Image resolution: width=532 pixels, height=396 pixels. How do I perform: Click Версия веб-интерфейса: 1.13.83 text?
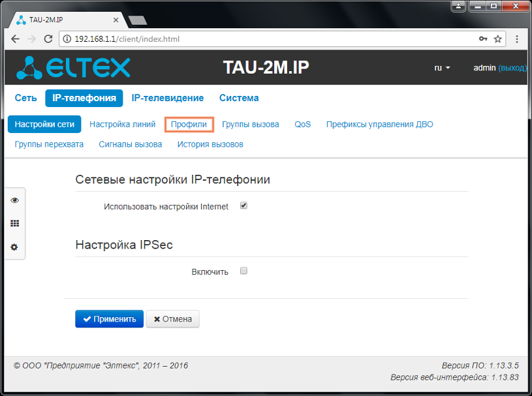pyautogui.click(x=454, y=377)
